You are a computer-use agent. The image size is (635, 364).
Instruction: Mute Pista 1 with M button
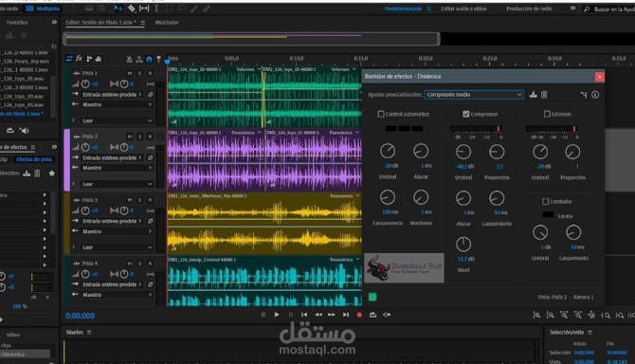coord(130,73)
